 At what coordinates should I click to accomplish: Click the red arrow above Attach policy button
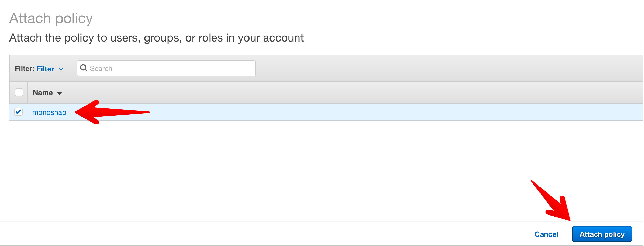553,202
